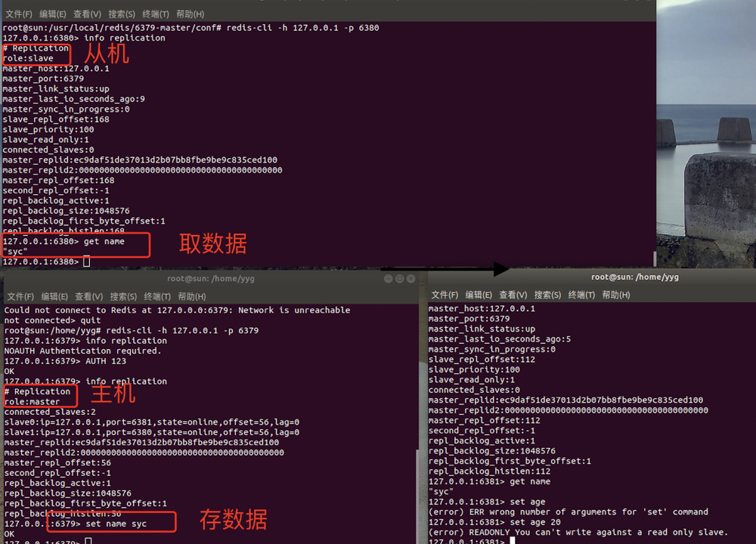Open 编辑(E) menu in bottom-left master terminal
Image resolution: width=756 pixels, height=544 pixels.
(54, 296)
